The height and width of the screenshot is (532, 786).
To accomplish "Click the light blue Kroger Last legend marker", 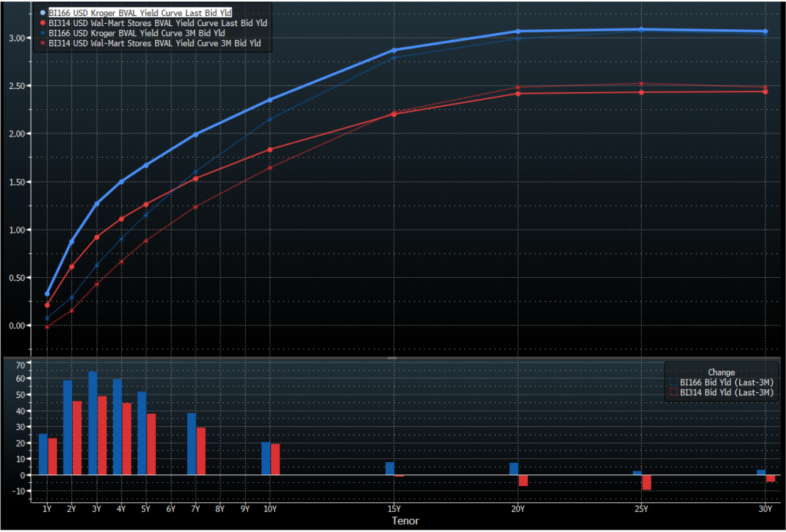I will click(x=41, y=13).
